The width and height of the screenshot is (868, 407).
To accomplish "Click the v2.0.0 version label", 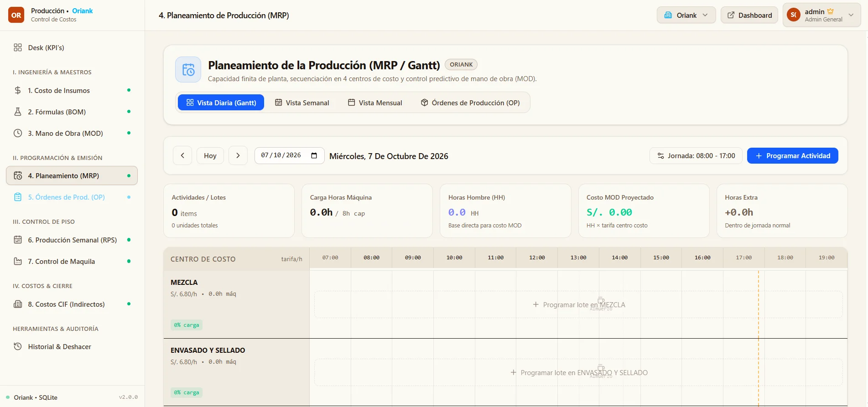I will [x=128, y=397].
